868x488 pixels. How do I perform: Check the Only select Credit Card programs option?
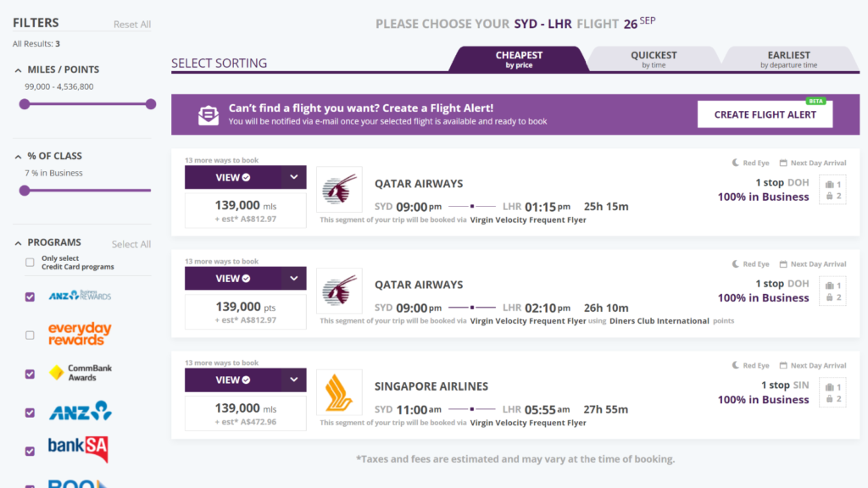point(28,262)
